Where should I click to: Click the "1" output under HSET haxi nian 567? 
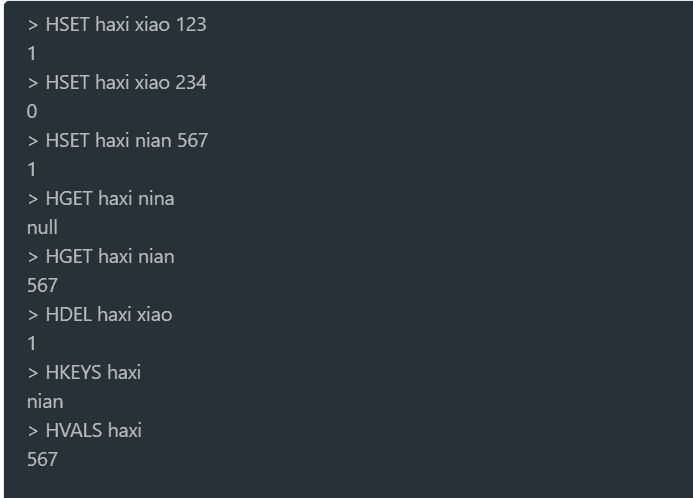32,170
